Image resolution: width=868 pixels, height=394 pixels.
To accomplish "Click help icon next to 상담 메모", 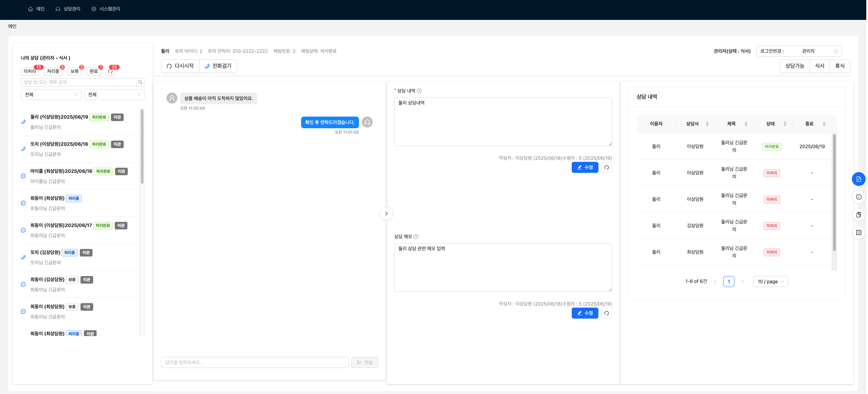I will [416, 237].
